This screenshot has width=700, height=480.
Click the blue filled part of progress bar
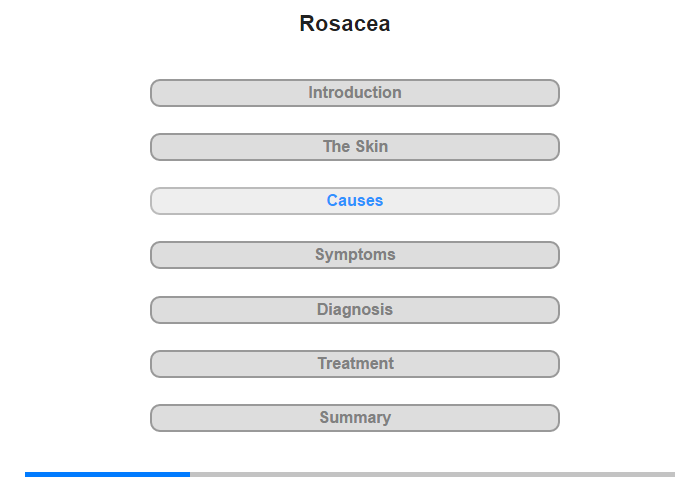tap(107, 474)
